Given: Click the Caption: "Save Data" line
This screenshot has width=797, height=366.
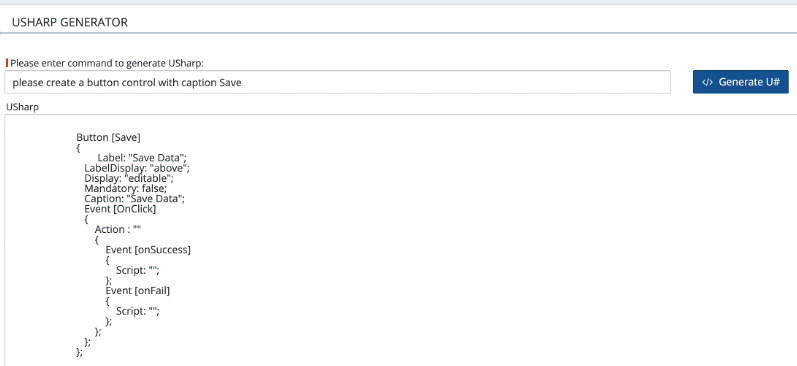Looking at the screenshot, I should 135,199.
